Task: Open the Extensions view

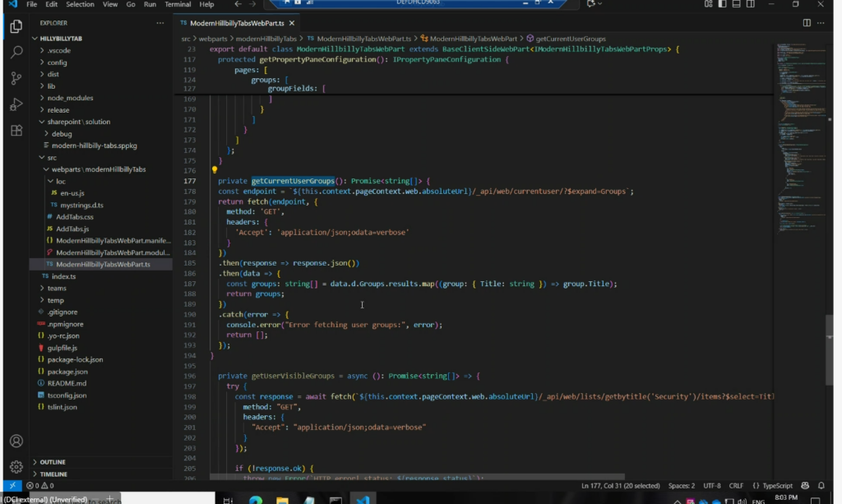Action: 16,131
